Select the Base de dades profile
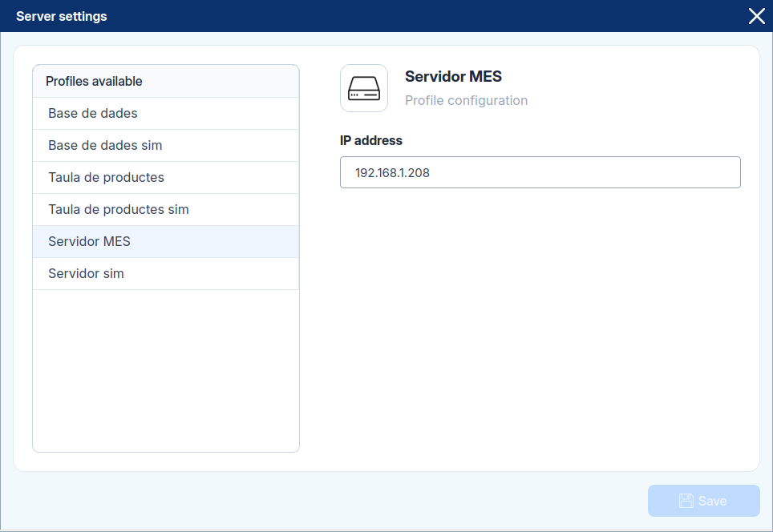The width and height of the screenshot is (773, 532). (166, 113)
